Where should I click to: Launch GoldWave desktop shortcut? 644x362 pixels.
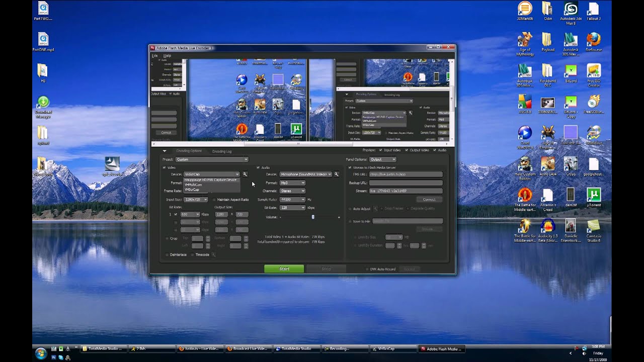[x=594, y=135]
